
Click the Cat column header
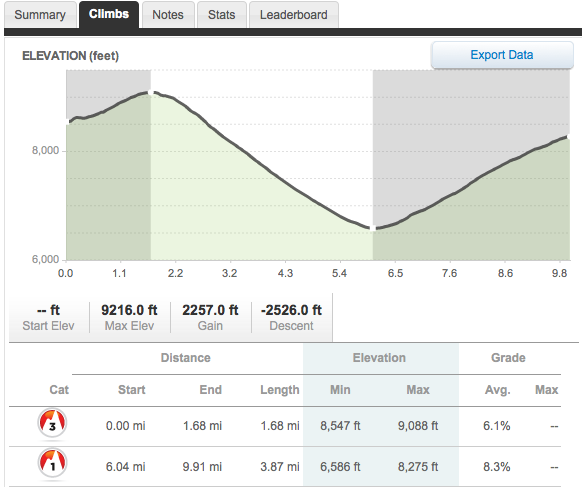[59, 390]
